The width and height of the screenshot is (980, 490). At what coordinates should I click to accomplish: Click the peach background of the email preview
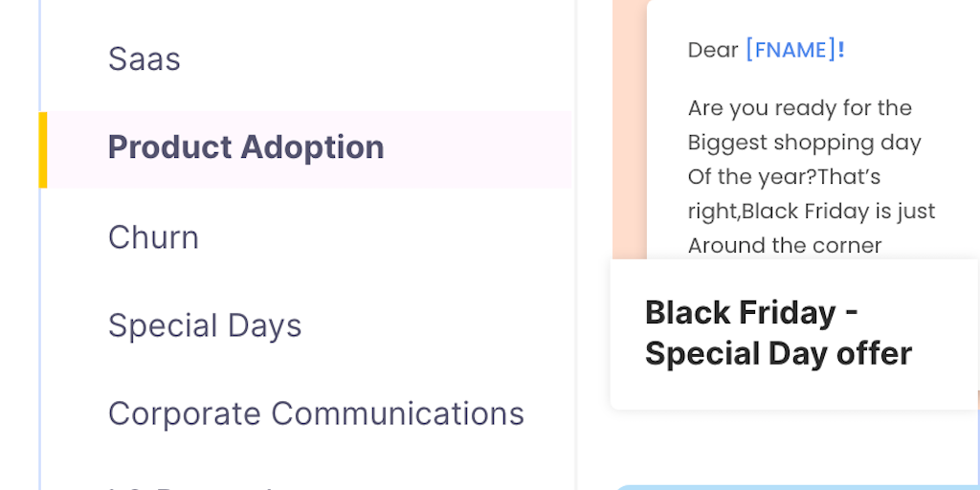click(629, 144)
